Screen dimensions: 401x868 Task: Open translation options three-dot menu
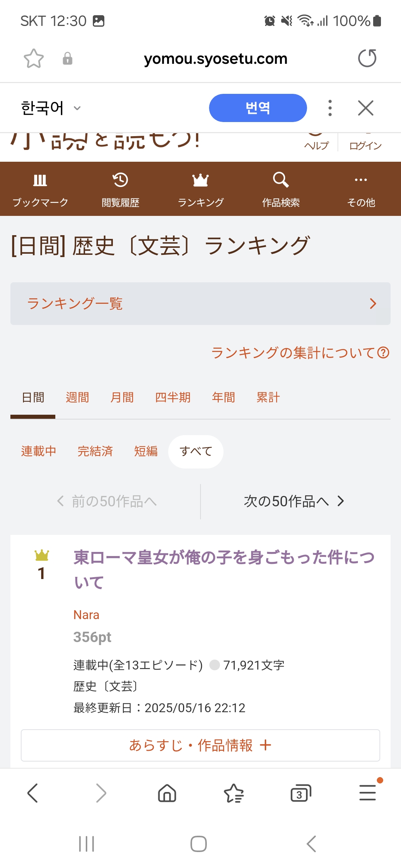tap(330, 108)
